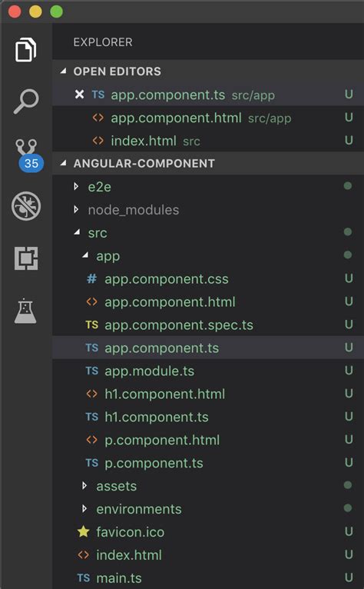Screen dimensions: 364x589
Task: Open the Debug view icon
Action: 26,206
